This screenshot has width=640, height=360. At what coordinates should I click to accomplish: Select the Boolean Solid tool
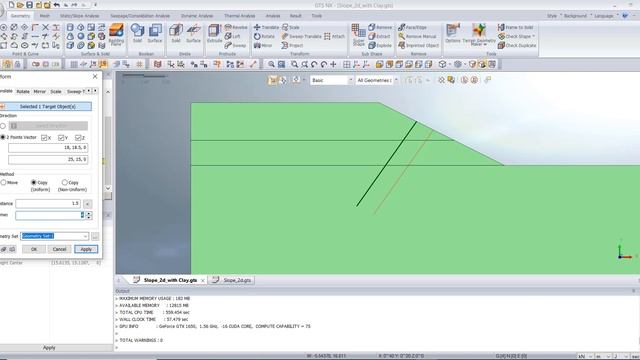coord(137,33)
